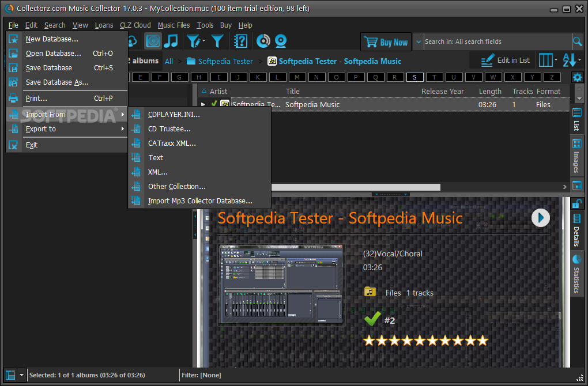The image size is (588, 386).
Task: Import from CDPLAYER.INI...
Action: [199, 115]
